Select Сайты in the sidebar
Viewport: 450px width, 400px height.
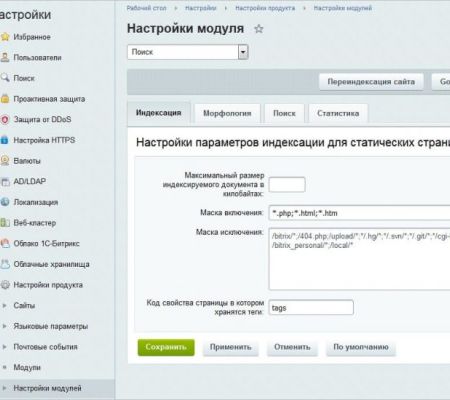[x=24, y=306]
